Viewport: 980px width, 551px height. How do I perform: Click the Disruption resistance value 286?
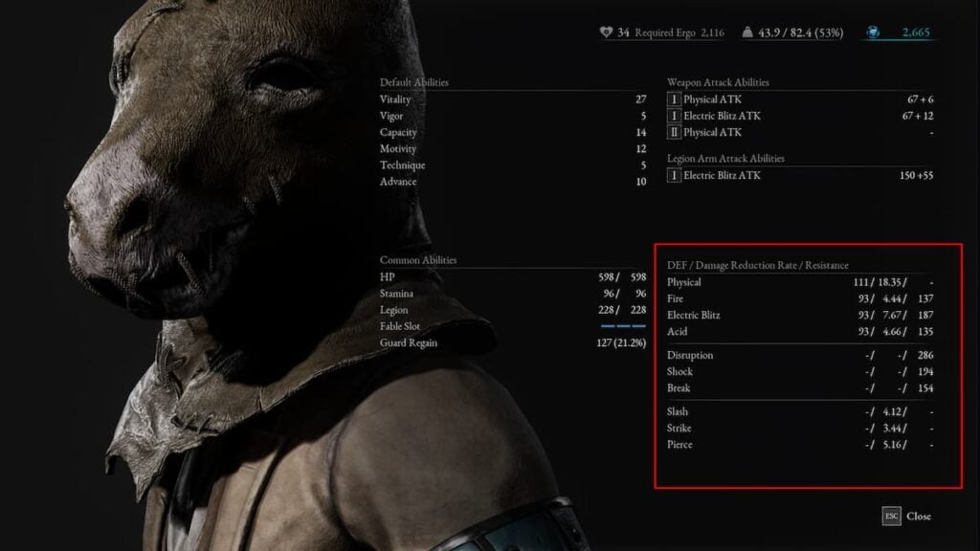(x=925, y=356)
